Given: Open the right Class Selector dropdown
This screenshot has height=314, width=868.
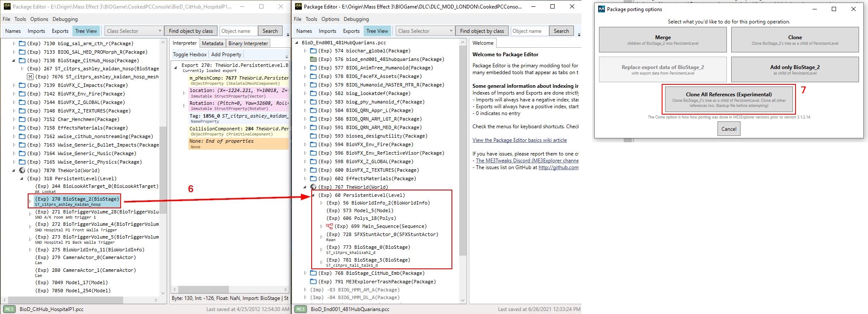Looking at the screenshot, I should click(425, 31).
